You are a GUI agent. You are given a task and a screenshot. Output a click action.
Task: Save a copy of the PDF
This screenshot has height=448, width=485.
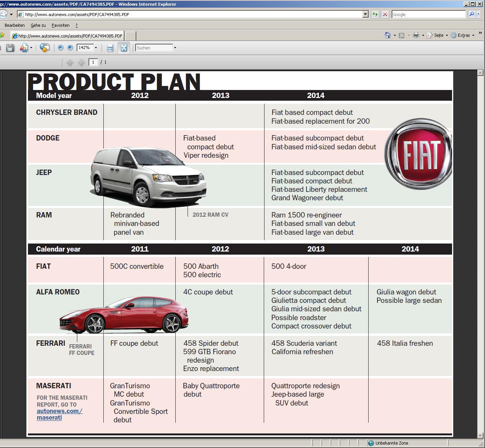tap(10, 48)
